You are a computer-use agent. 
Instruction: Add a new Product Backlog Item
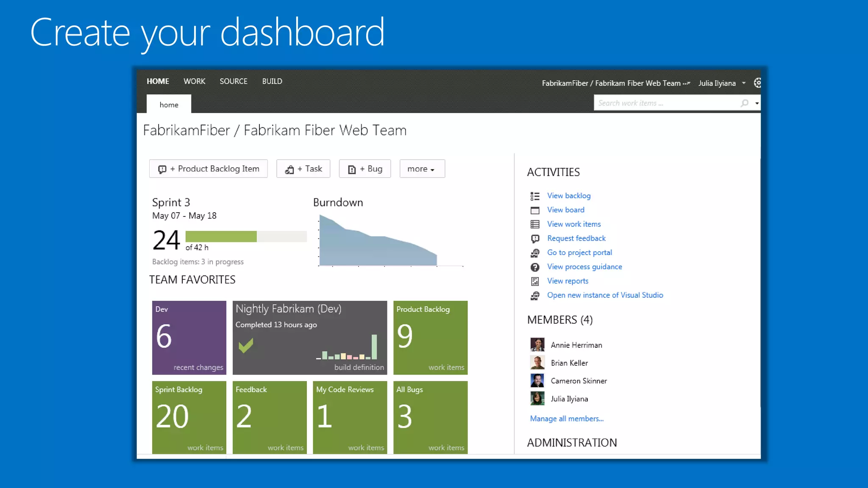click(x=208, y=169)
